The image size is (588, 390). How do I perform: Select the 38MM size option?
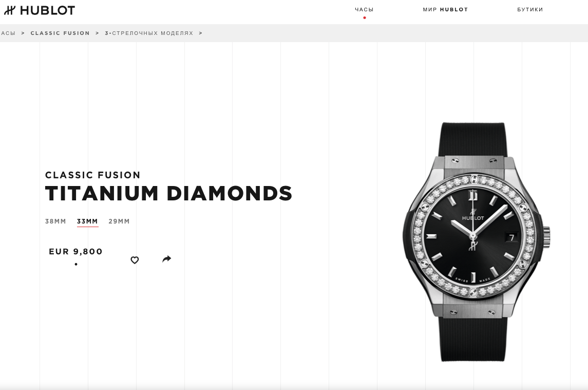[55, 221]
